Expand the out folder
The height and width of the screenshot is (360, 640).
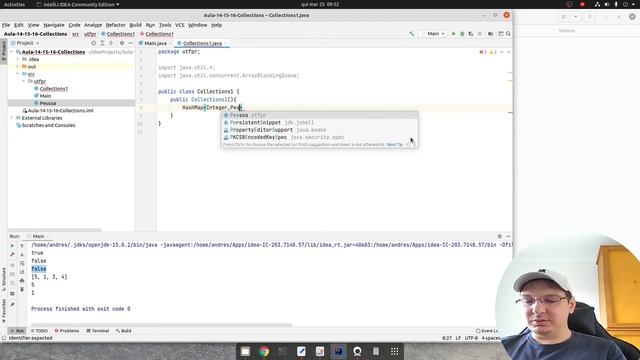pyautogui.click(x=18, y=67)
